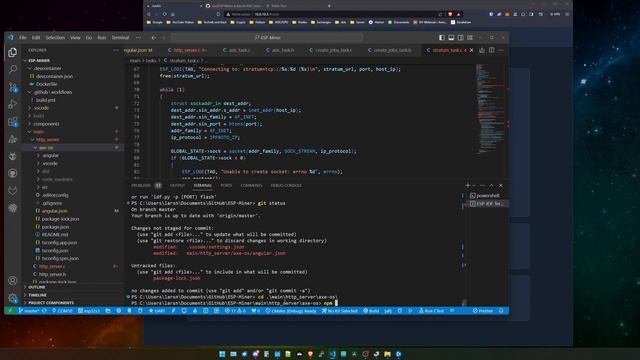
Task: Open tsconfig.spec.json in the explorer
Action: click(60, 258)
